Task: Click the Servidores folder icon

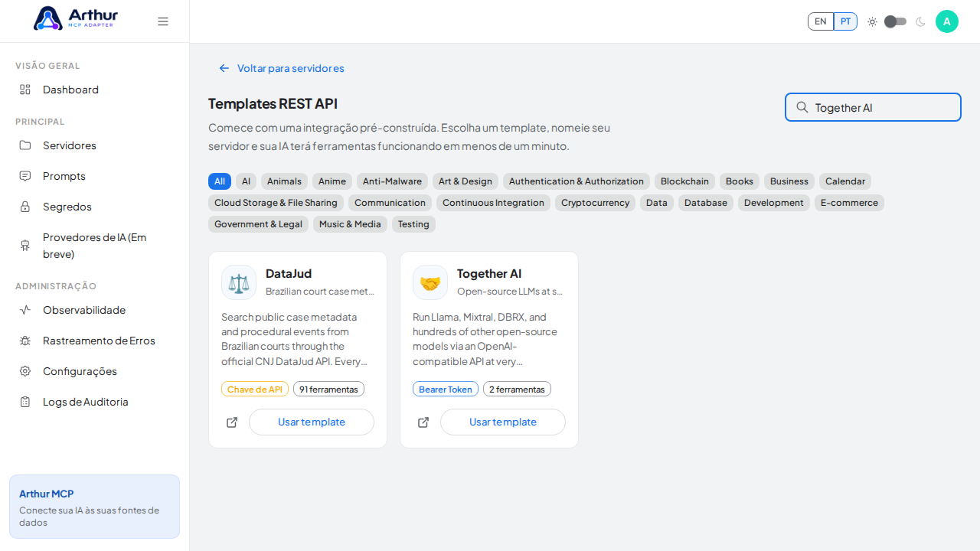Action: point(25,145)
